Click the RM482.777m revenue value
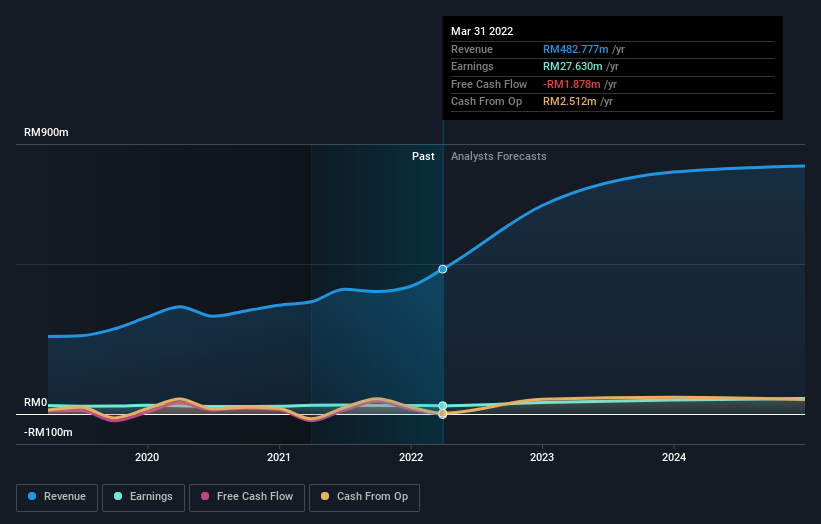Viewport: 821px width, 524px height. coord(575,49)
